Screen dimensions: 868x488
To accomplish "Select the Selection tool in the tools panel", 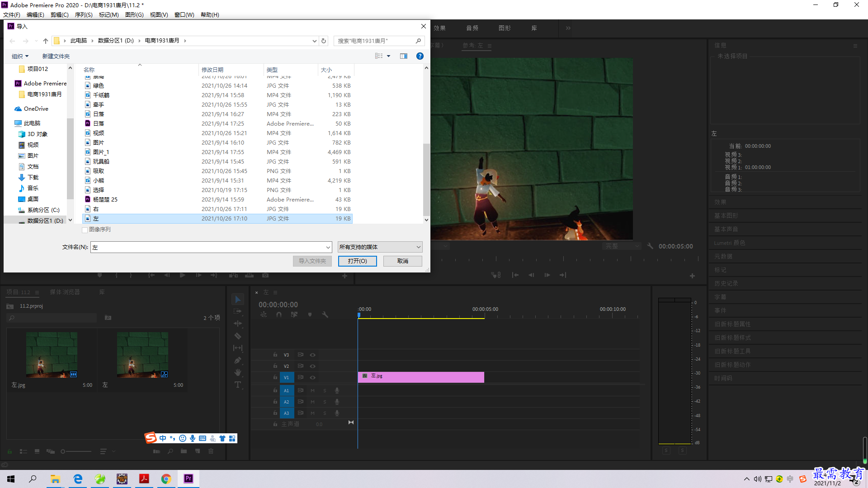I will [238, 299].
